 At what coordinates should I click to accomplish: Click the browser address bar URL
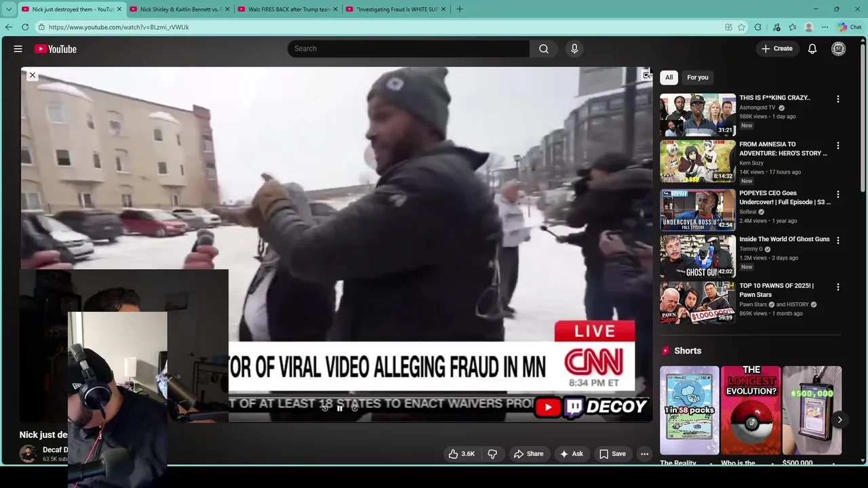coord(119,27)
